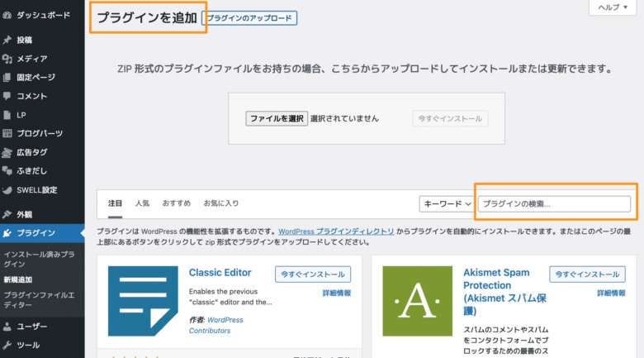This screenshot has width=644, height=358.
Task: Open 固定ページ in the sidebar
Action: coord(36,78)
